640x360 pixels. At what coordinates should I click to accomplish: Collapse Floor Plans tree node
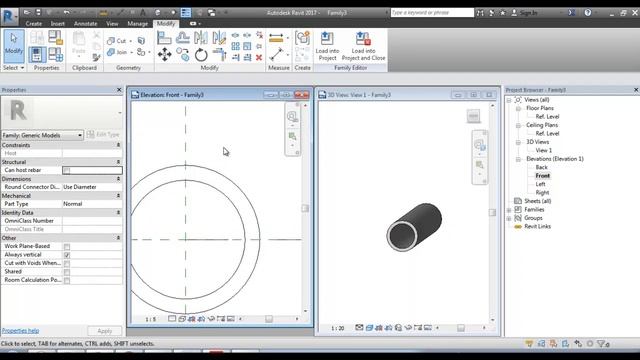click(x=518, y=108)
